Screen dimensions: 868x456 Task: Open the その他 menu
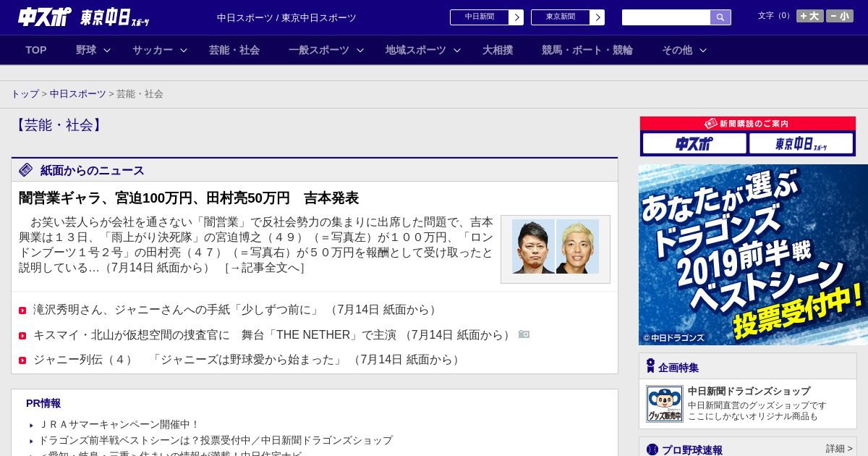[x=677, y=50]
